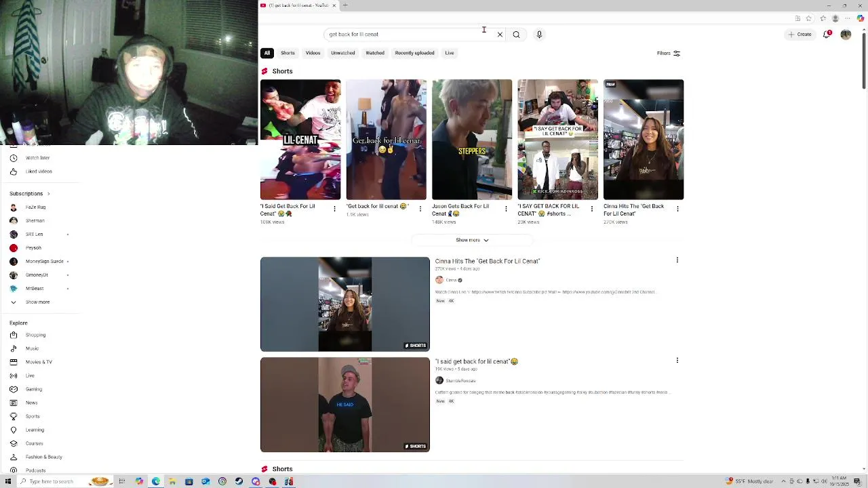Add page to favorites star icon
Screen dimensions: 868x488
point(808,18)
